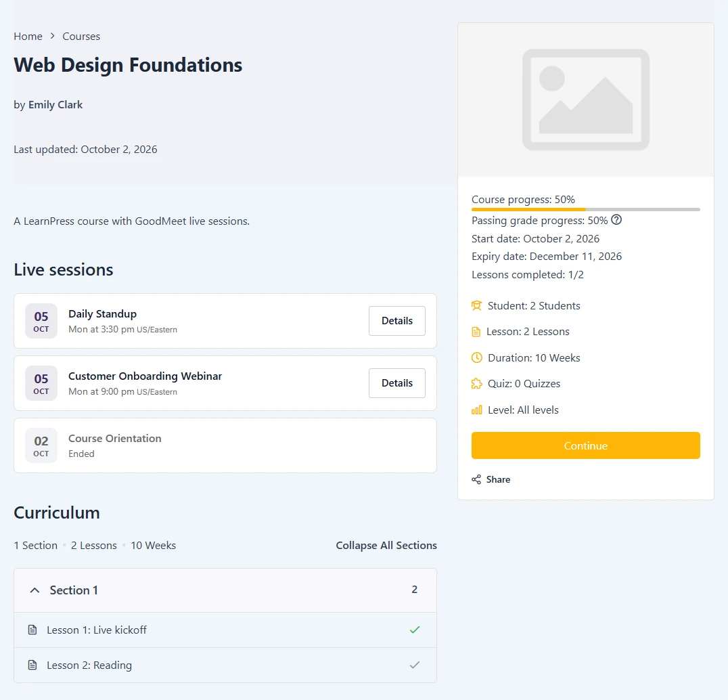
Task: Click the green completed checkmark for Lesson 1
Action: (415, 630)
